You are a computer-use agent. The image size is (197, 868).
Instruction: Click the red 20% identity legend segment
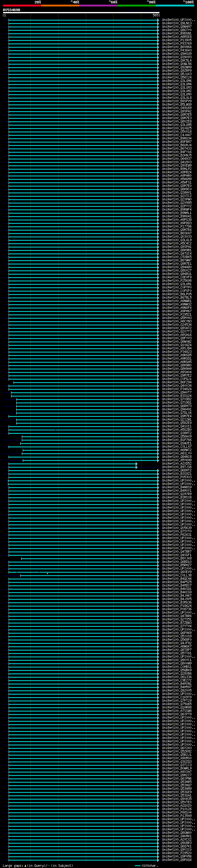click(22, 6)
